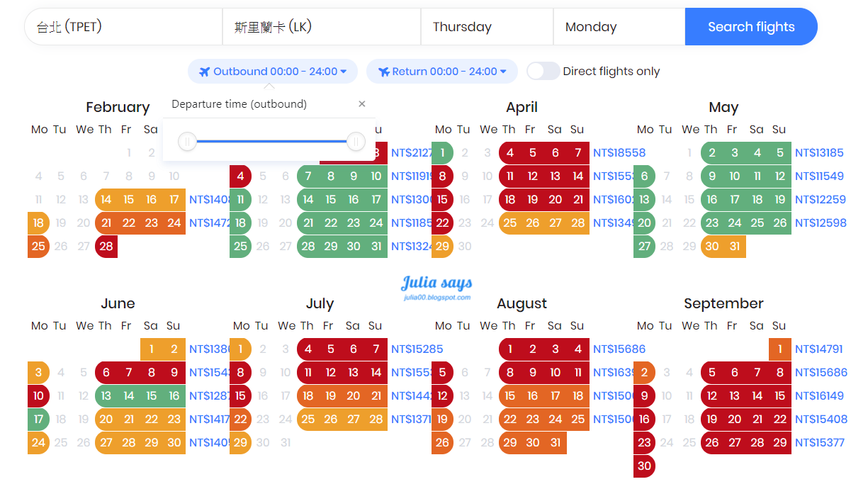This screenshot has height=489, width=868.
Task: Open the NT$13185 price link in May
Action: tap(819, 152)
